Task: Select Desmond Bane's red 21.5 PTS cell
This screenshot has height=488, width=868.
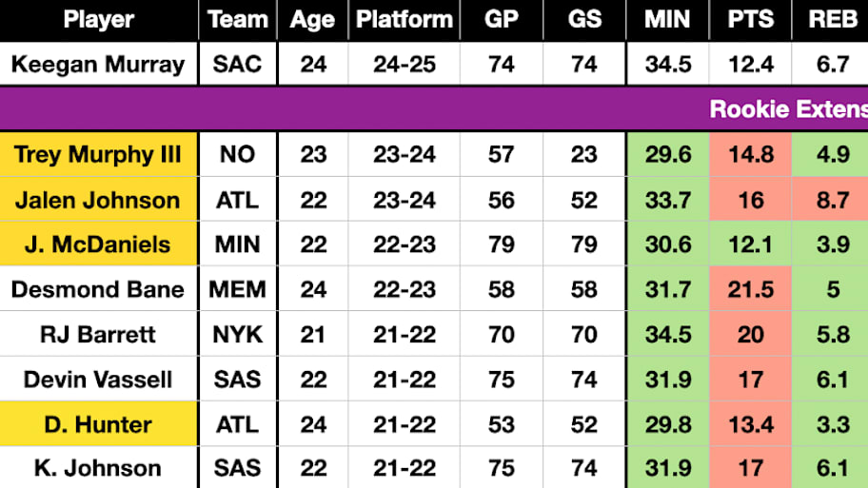Action: pos(751,289)
